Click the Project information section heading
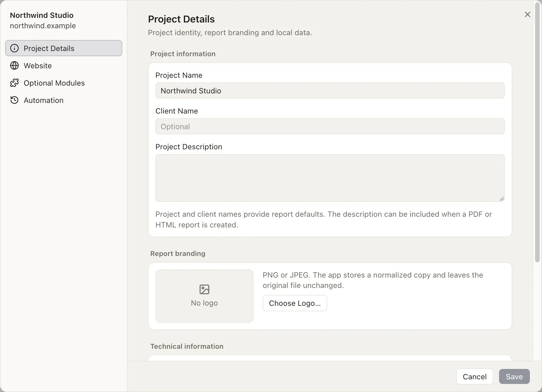The height and width of the screenshot is (392, 542). coord(183,54)
